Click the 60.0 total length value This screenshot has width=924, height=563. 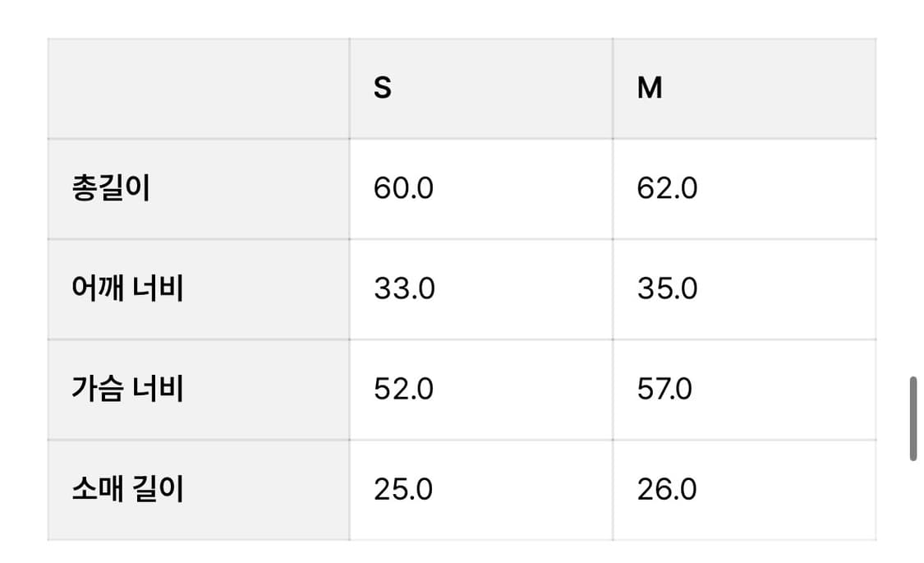coord(403,189)
